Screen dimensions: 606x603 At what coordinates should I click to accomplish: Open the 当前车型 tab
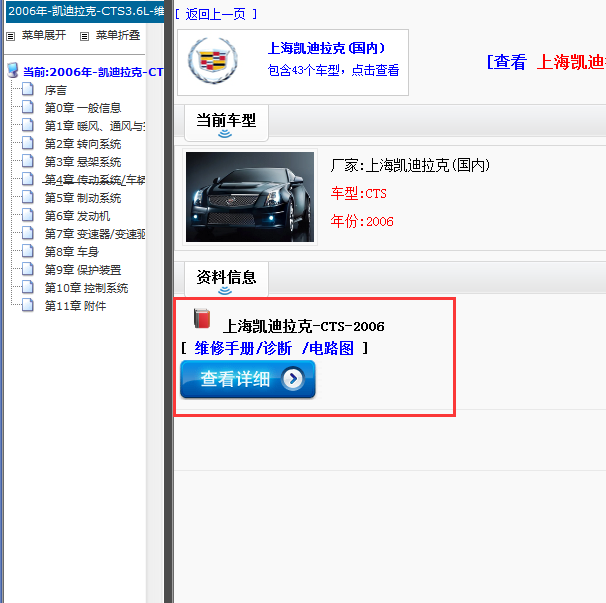226,123
